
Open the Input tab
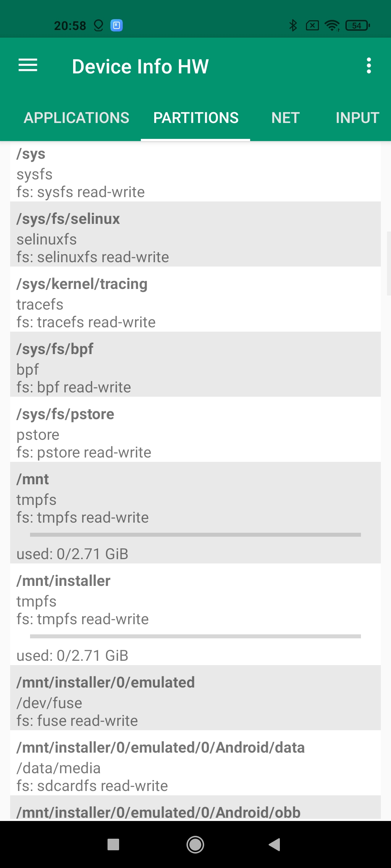357,118
